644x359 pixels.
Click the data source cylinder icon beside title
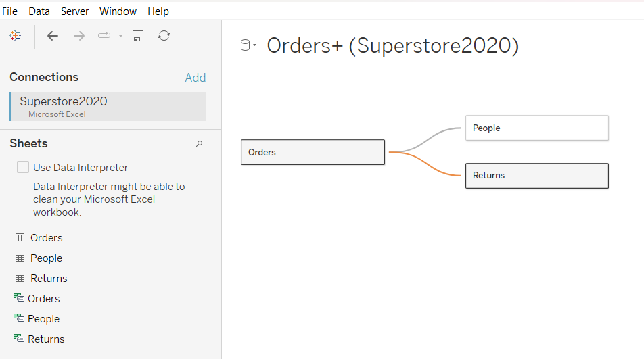(246, 45)
